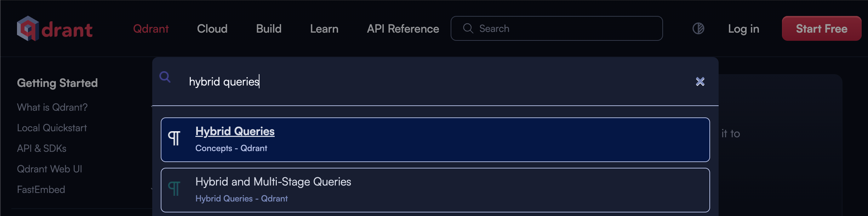Click the Qdrant logo icon
This screenshot has height=216, width=868.
(x=28, y=28)
